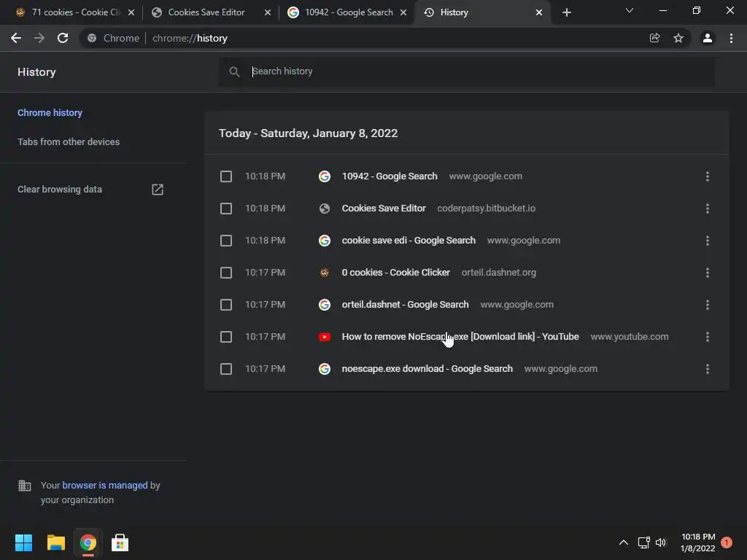The width and height of the screenshot is (747, 560).
Task: Open the noescape.exe download - Google Search link
Action: tap(427, 368)
